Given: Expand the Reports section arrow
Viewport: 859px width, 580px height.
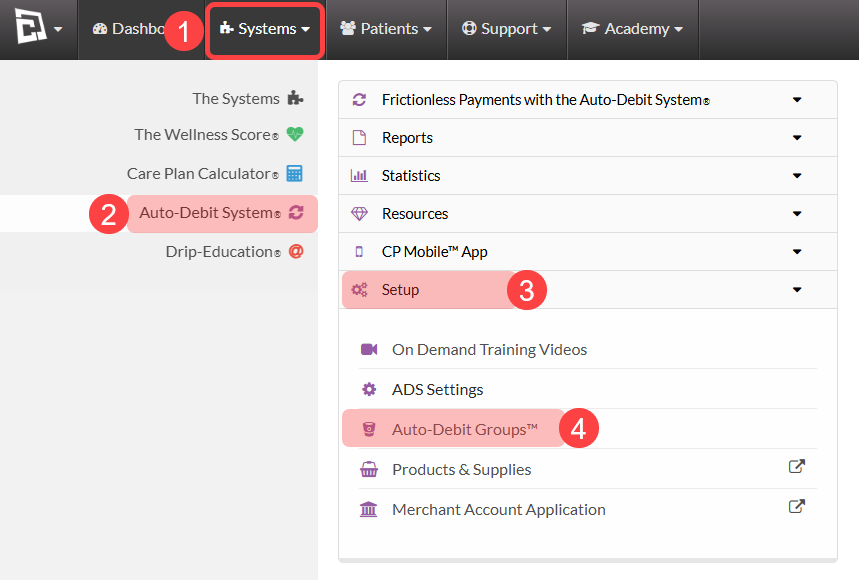Looking at the screenshot, I should click(x=797, y=138).
